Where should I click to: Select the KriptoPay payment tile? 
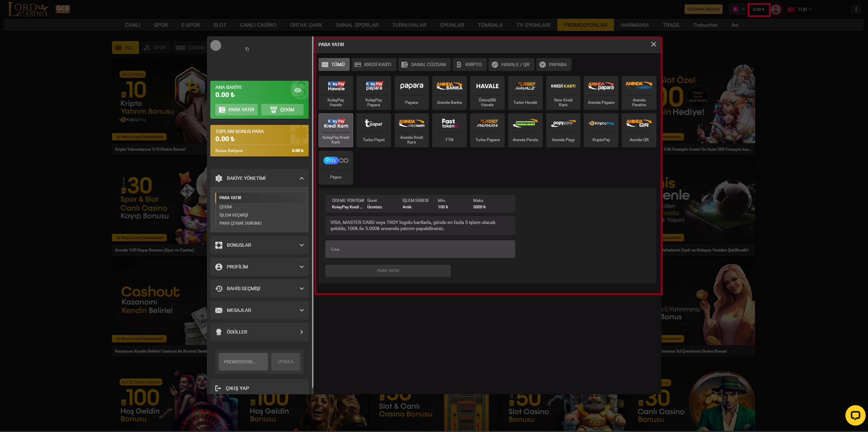pos(601,130)
